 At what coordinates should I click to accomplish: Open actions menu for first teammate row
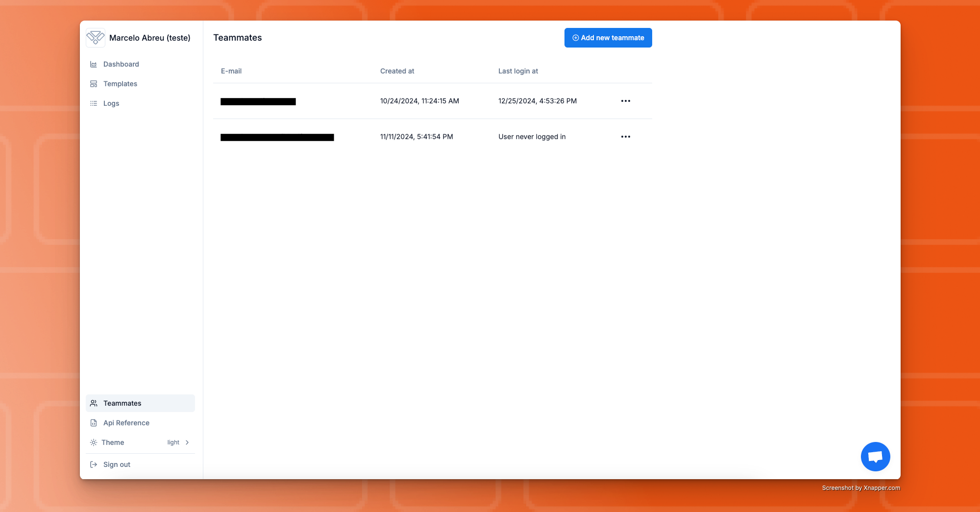pyautogui.click(x=626, y=101)
